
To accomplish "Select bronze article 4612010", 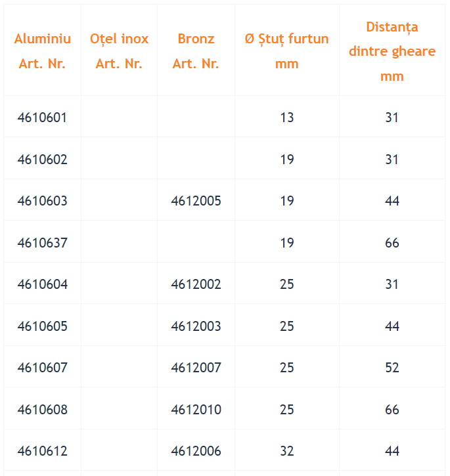I will point(196,410).
